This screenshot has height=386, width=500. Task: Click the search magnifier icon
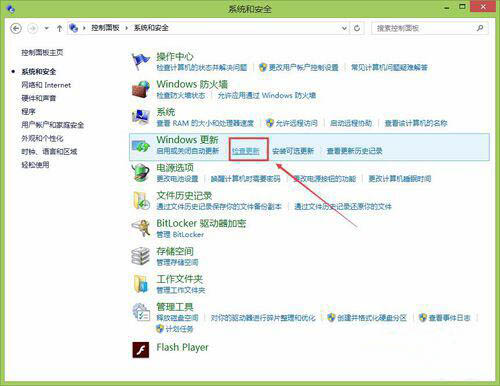(x=480, y=28)
